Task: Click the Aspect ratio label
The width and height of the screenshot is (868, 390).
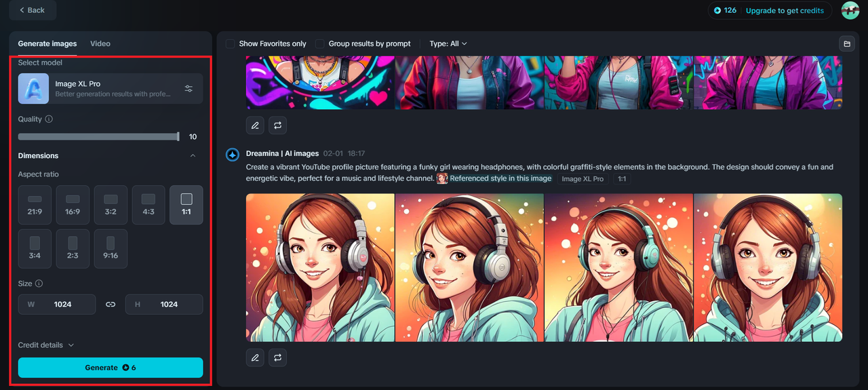Action: pos(39,174)
